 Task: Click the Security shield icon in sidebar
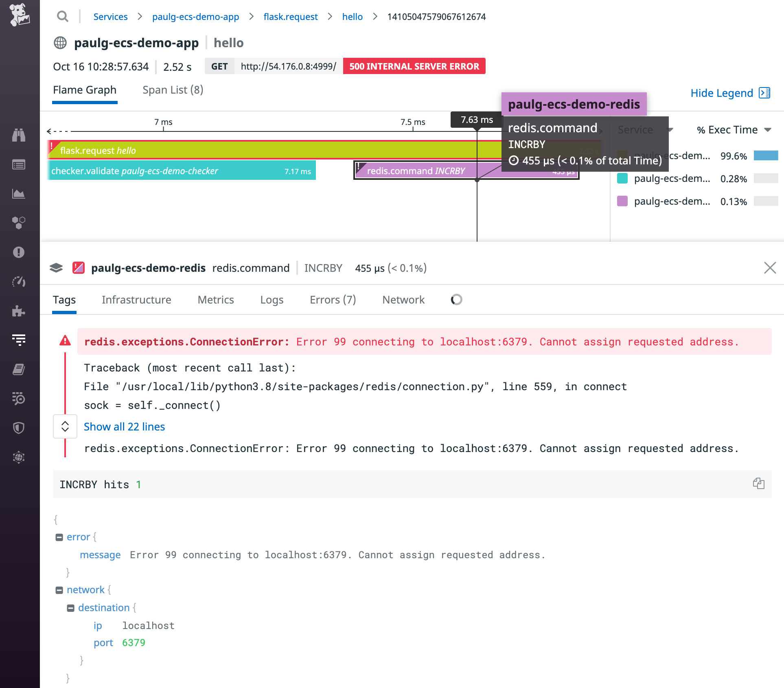[x=19, y=428]
